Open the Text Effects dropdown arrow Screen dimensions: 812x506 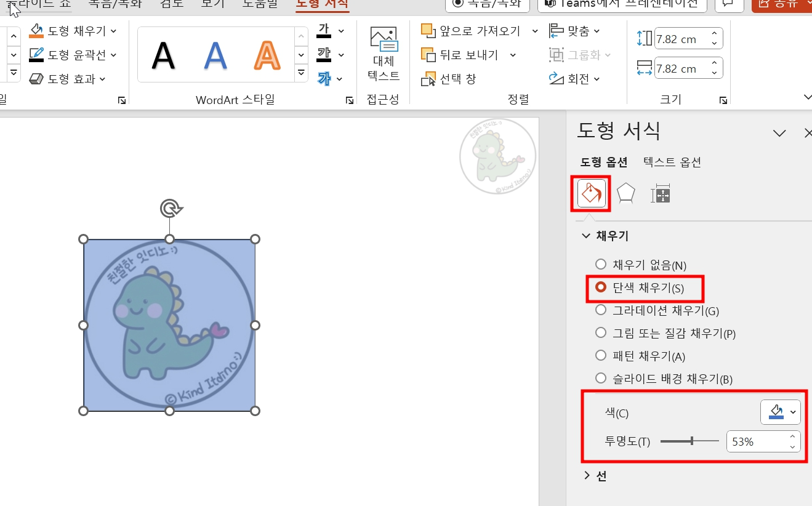[x=340, y=79]
